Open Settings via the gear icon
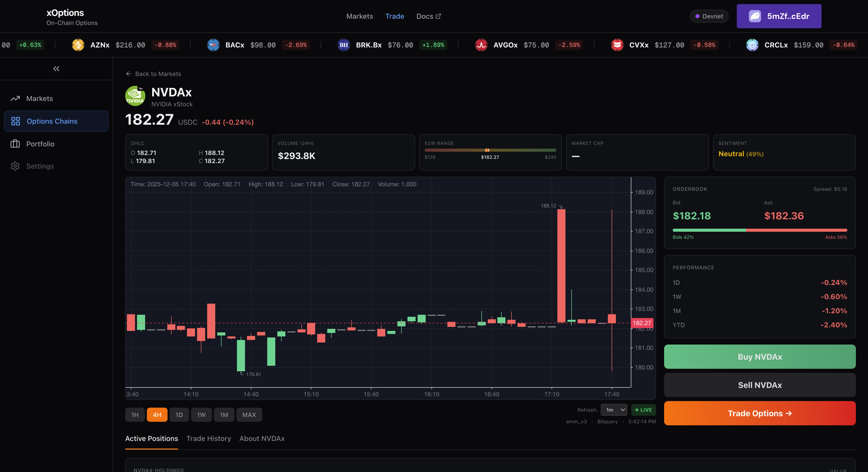868x472 pixels. tap(15, 166)
